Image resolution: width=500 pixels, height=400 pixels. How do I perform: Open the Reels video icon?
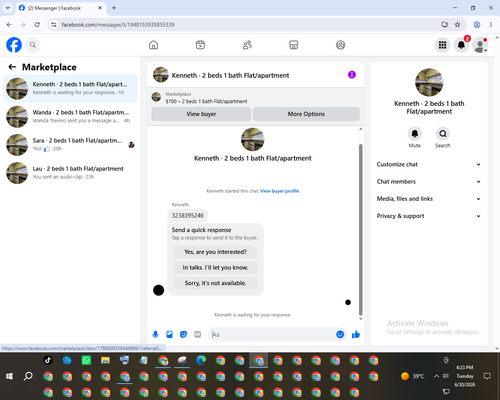pos(200,45)
